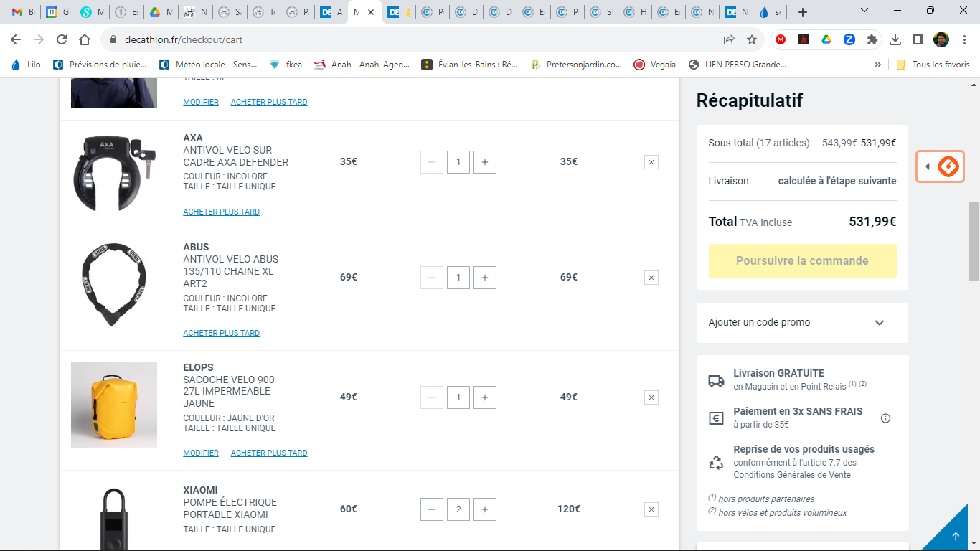Click Poursuivre la commande button
Image resolution: width=980 pixels, height=551 pixels.
click(x=802, y=261)
